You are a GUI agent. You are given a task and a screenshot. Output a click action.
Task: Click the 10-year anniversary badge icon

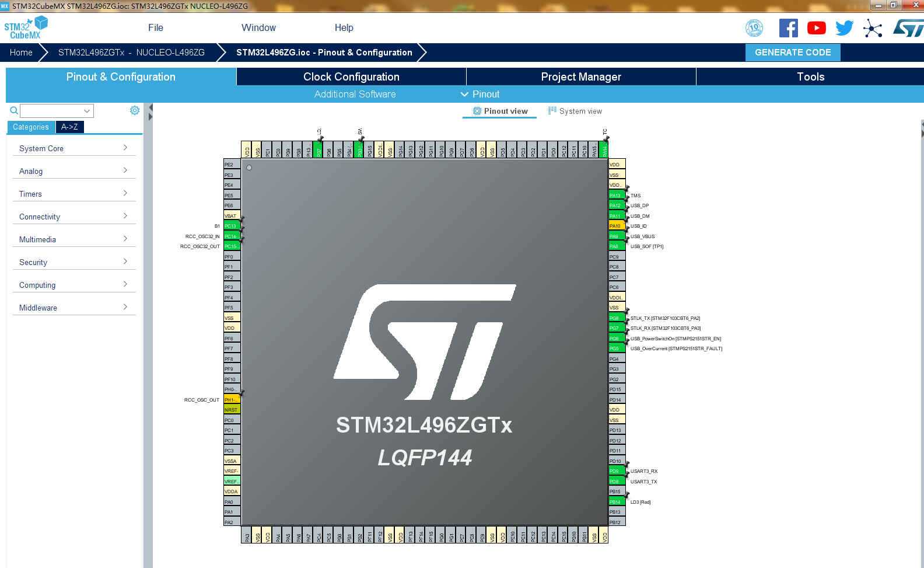[754, 27]
